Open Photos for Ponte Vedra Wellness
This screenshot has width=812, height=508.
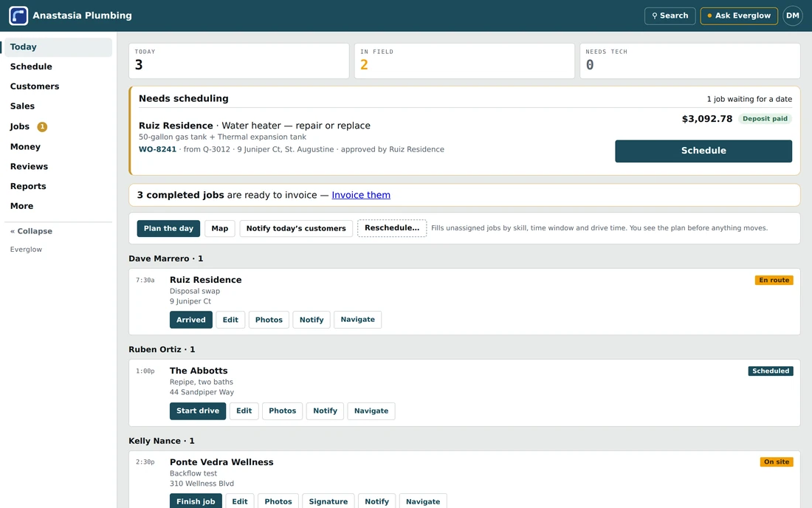click(278, 501)
